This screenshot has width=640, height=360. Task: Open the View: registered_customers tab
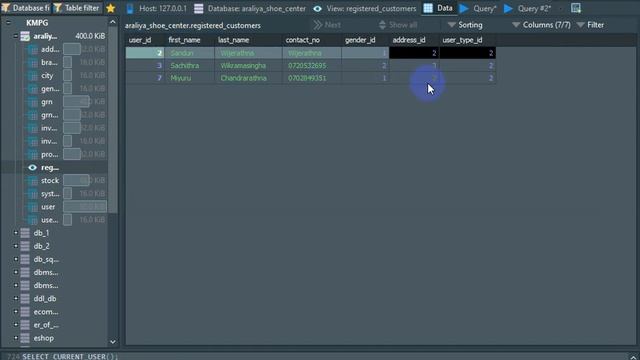(x=365, y=8)
